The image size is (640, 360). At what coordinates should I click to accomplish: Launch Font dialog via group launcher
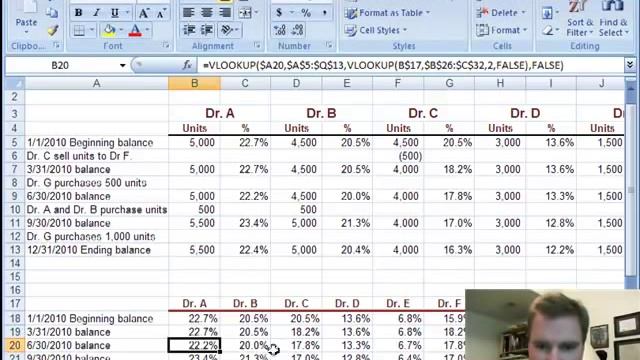point(166,46)
